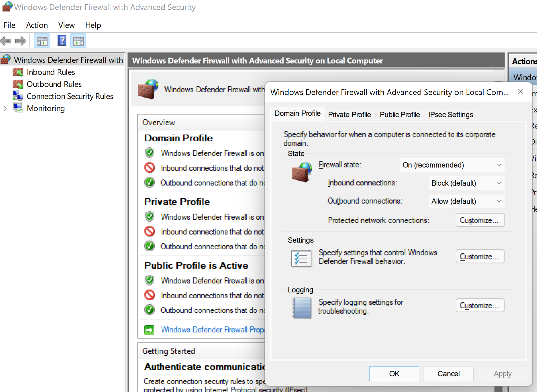Open the Inbound connections dropdown

(x=467, y=183)
